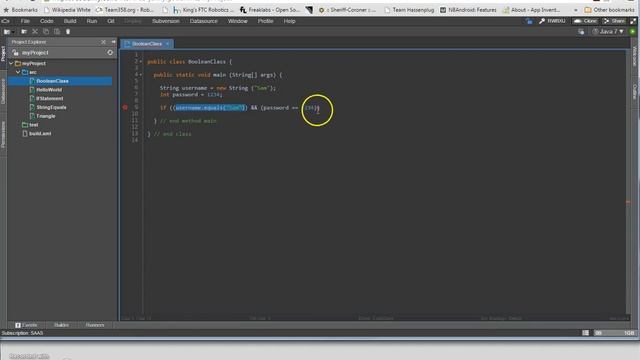Viewport: 640px width, 360px height.
Task: Open the Freaklabs bookmark
Action: coord(270,9)
